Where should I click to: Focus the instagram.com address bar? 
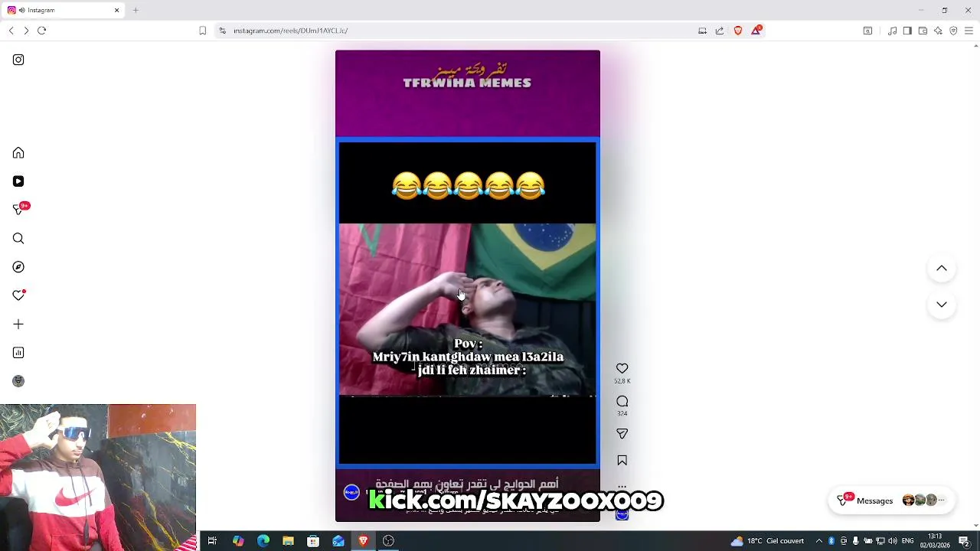click(x=459, y=31)
